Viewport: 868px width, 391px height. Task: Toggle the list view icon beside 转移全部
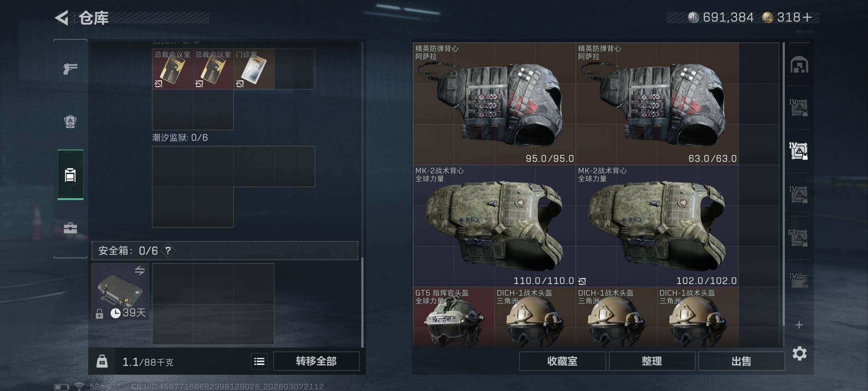click(259, 361)
